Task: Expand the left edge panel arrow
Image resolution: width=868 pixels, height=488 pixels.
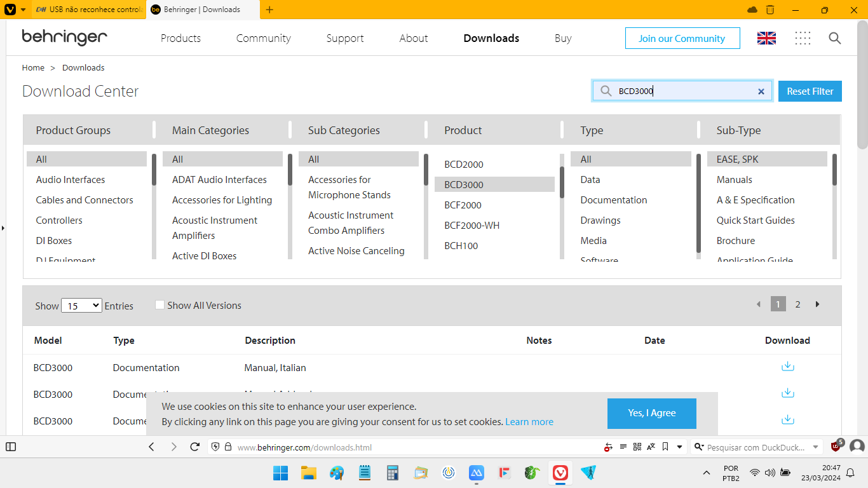Action: (3, 227)
